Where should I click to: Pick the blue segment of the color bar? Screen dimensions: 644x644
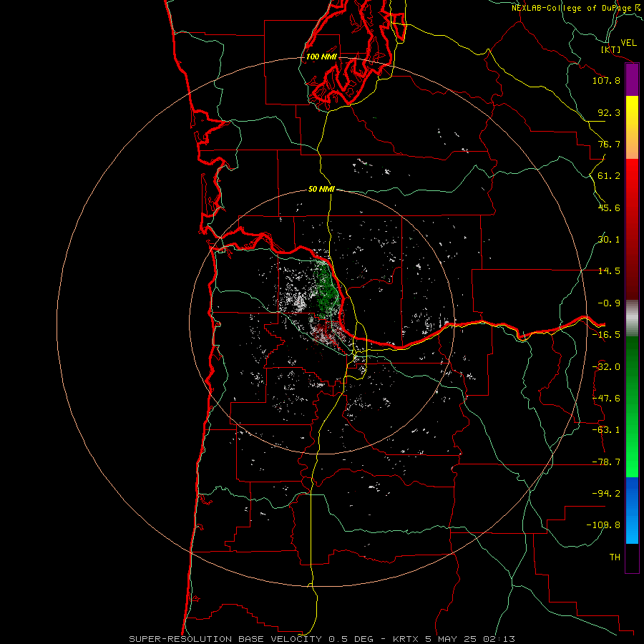tap(632, 510)
